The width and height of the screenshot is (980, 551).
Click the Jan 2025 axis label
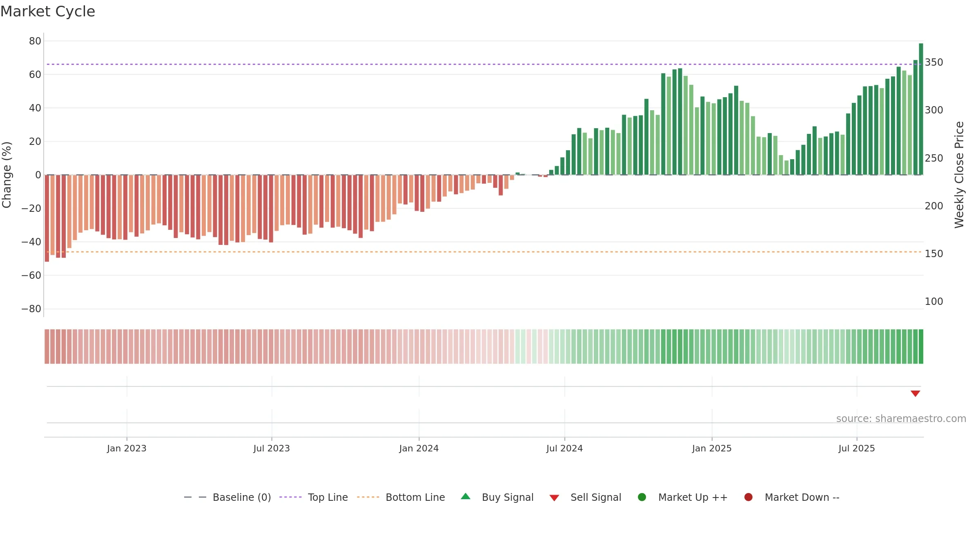pyautogui.click(x=712, y=448)
